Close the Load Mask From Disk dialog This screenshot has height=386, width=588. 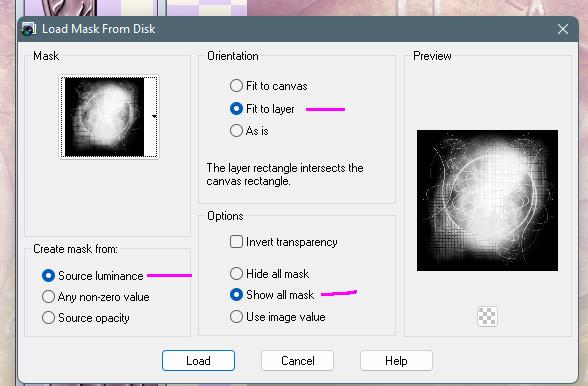point(562,29)
